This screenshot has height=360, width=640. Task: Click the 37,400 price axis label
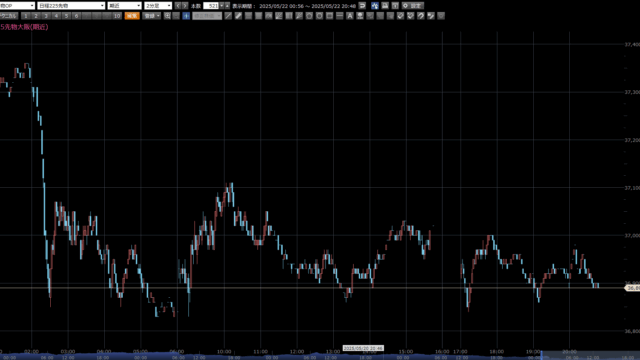[632, 44]
